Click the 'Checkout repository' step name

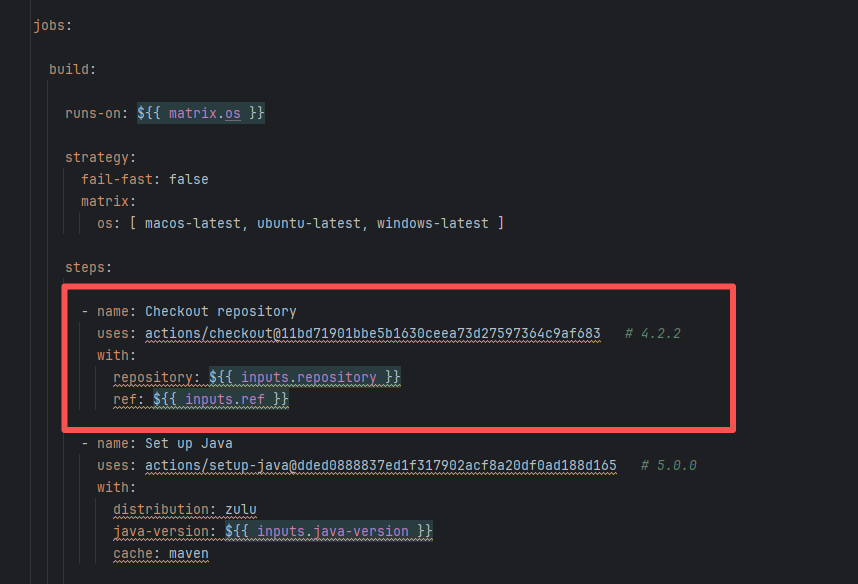[x=220, y=311]
